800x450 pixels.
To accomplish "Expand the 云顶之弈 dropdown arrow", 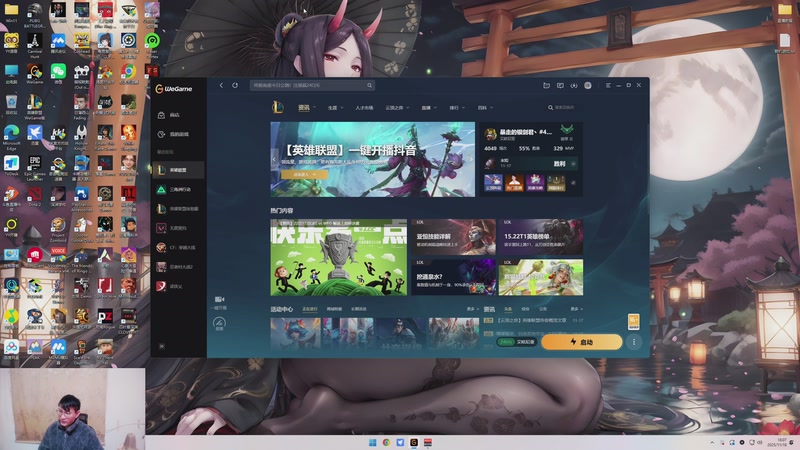I will (407, 108).
